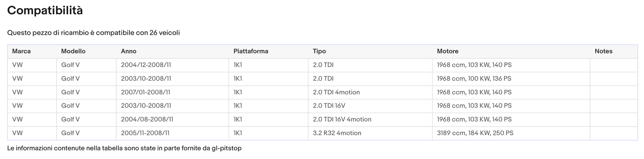Click the Marca column header
Viewport: 644px width, 159px height.
21,51
